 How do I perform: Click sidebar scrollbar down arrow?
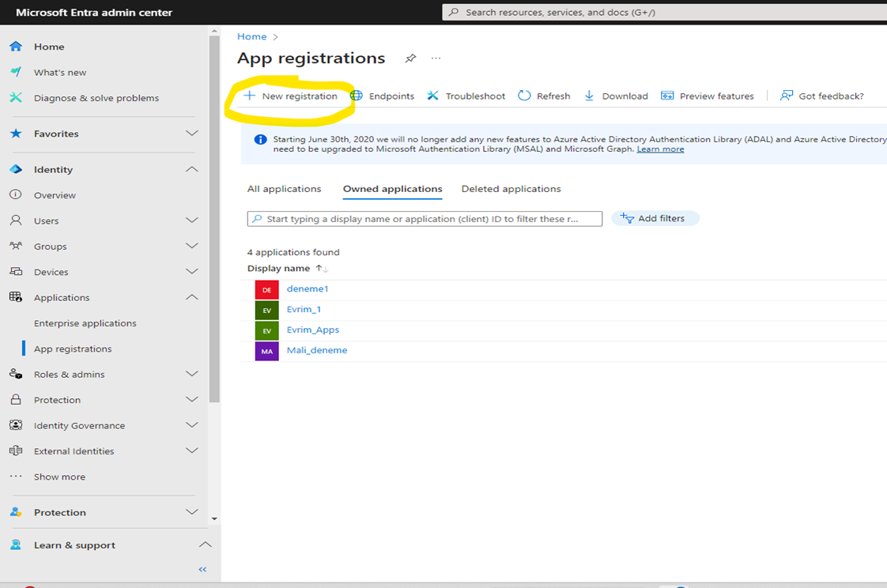pyautogui.click(x=214, y=518)
